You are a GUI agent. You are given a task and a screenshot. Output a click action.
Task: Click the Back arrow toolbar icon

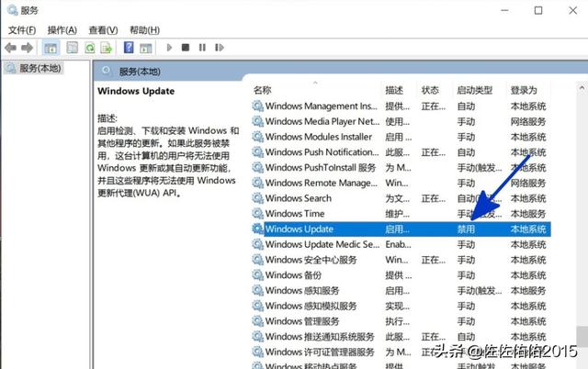click(10, 48)
